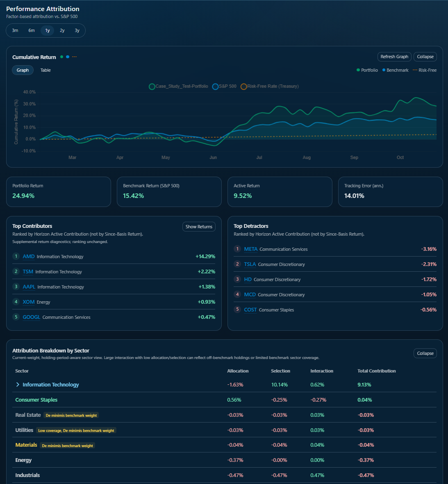Click Show Returns in Top Contributors
Screen dimensions: 448x484
pyautogui.click(x=199, y=227)
